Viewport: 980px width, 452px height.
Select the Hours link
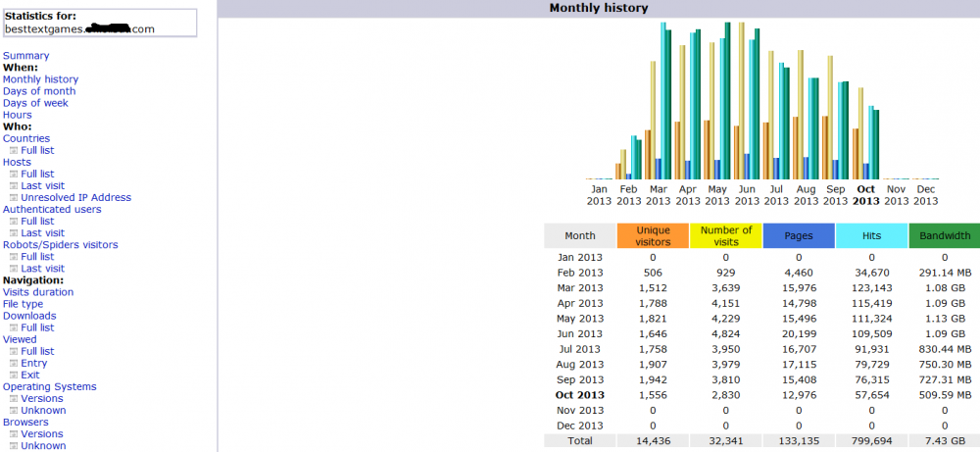(17, 115)
